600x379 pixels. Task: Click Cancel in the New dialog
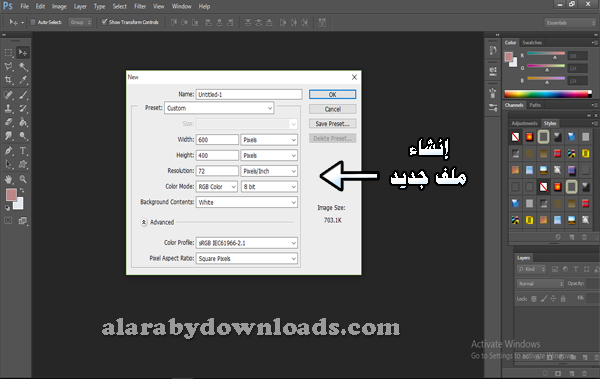333,109
